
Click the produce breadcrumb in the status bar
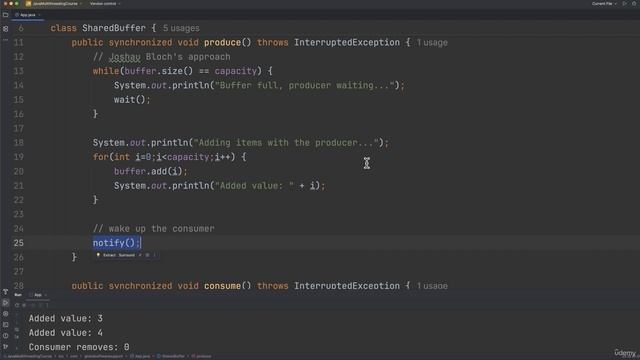click(x=201, y=356)
